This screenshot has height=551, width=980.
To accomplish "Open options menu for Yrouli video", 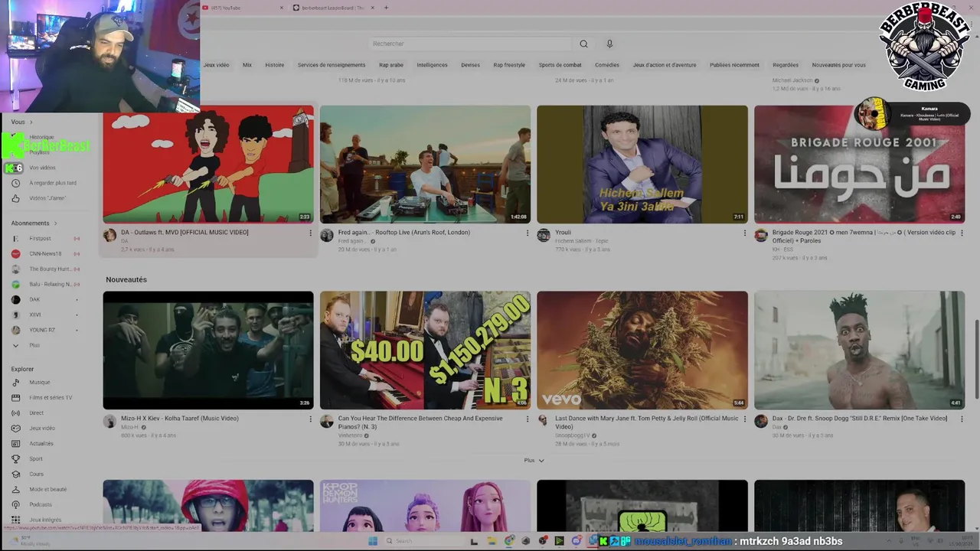I will (744, 233).
